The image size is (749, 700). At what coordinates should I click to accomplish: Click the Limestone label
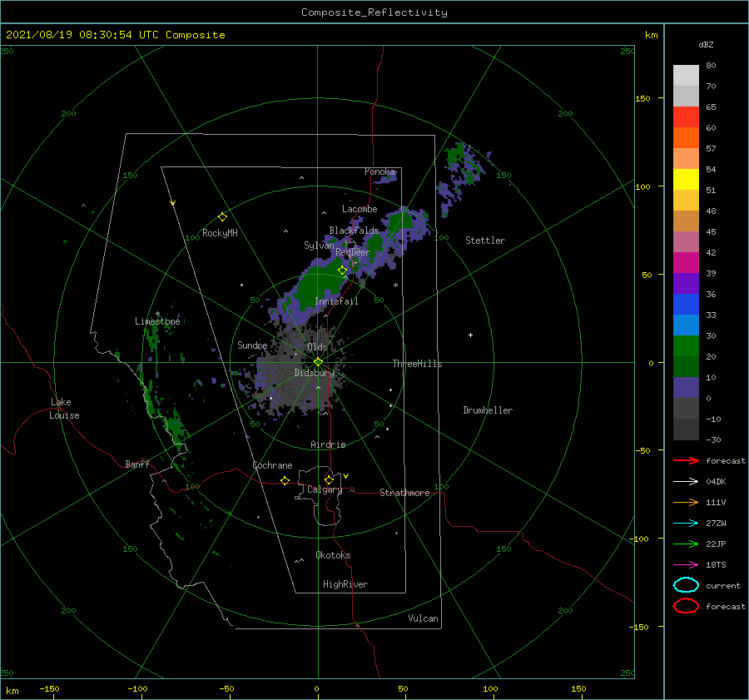tap(157, 321)
